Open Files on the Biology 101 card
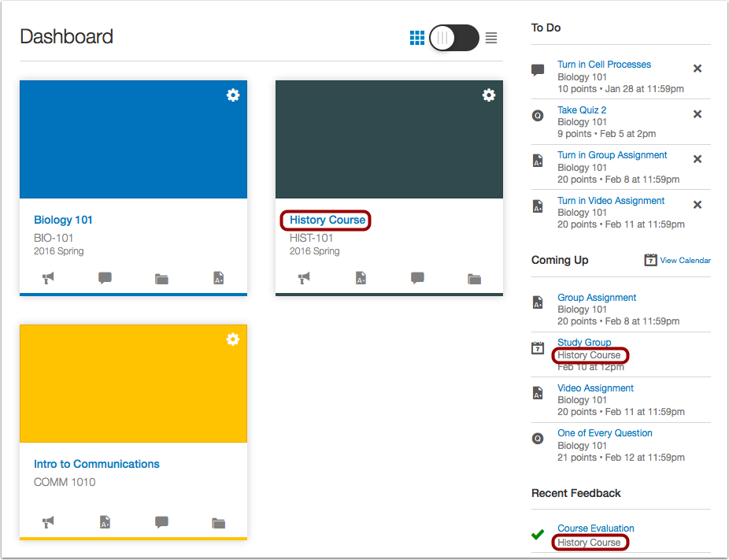This screenshot has height=560, width=729. coord(161,278)
